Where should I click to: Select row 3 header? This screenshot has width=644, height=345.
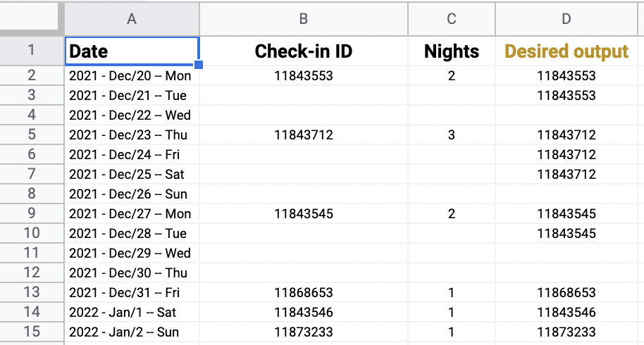[x=32, y=95]
